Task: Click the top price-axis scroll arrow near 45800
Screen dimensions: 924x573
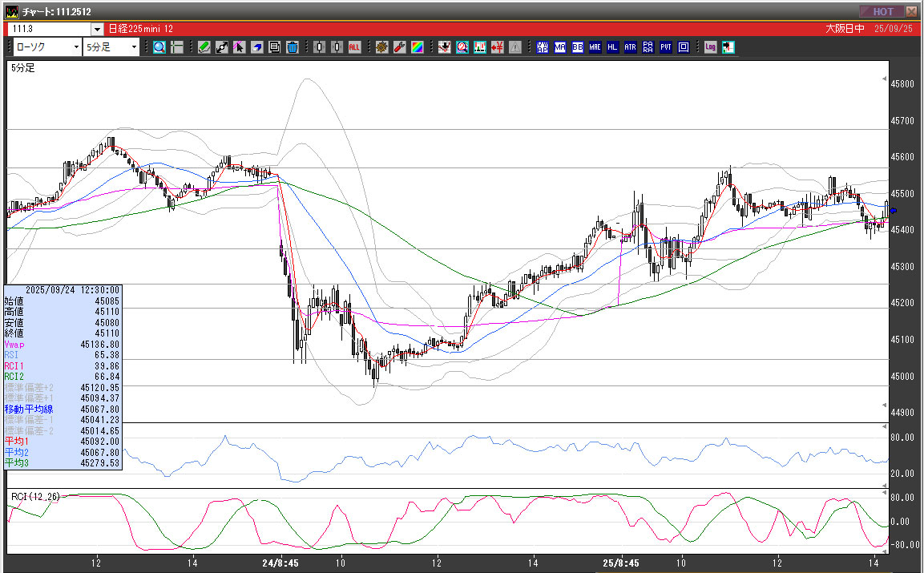Action: click(884, 79)
